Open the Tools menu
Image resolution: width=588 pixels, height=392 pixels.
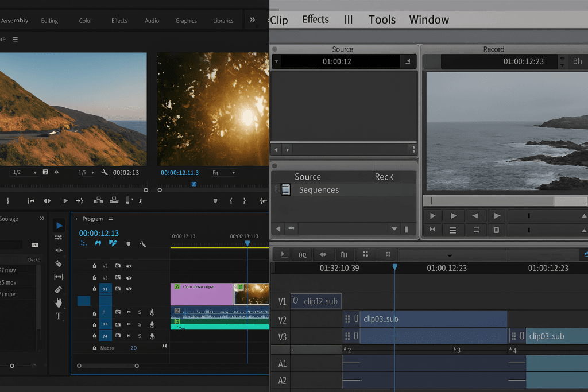382,20
